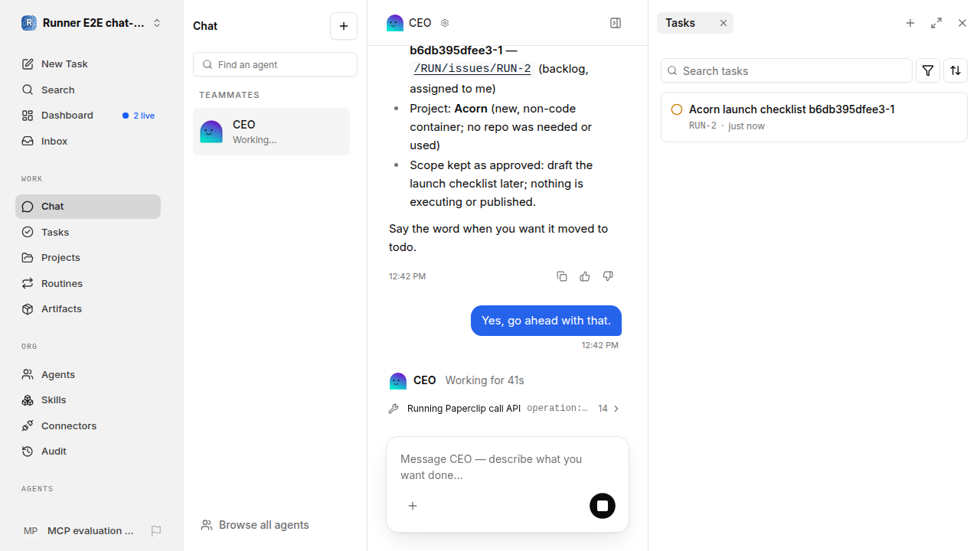This screenshot has width=980, height=551.
Task: Click the CEO avatar in chat header
Action: 395,23
